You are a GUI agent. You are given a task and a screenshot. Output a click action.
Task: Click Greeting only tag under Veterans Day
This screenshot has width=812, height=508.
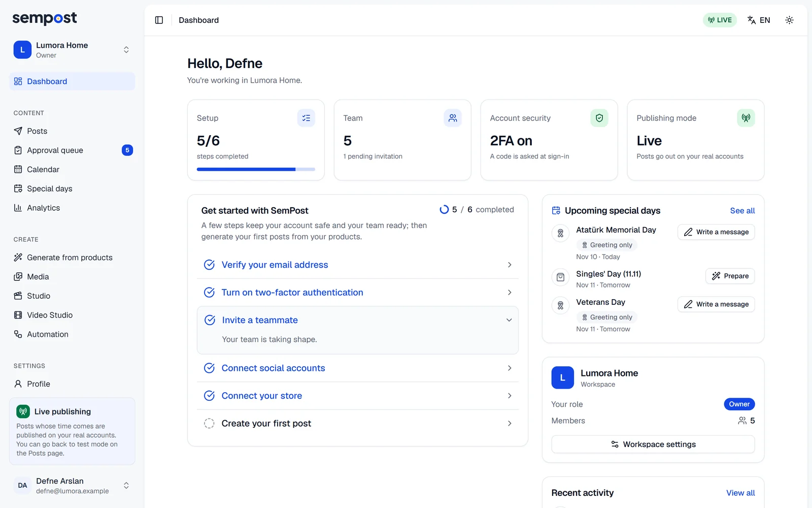click(606, 317)
